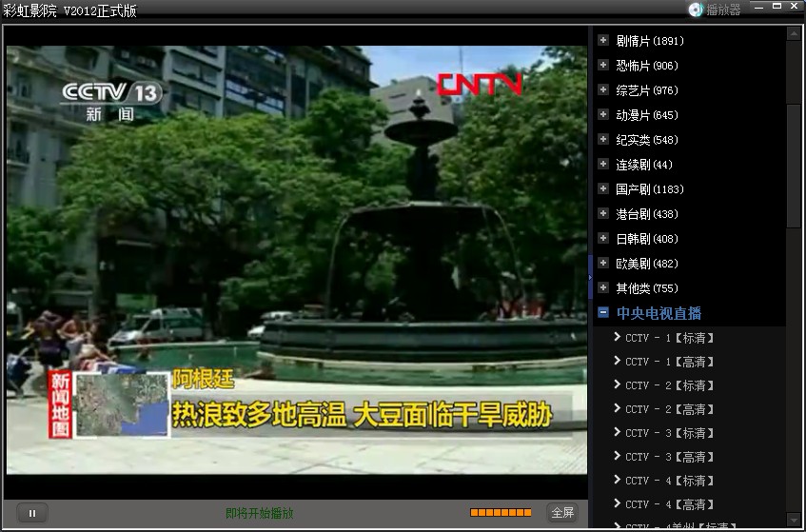Click plus icon beside 综艺片 (976)

tap(602, 89)
